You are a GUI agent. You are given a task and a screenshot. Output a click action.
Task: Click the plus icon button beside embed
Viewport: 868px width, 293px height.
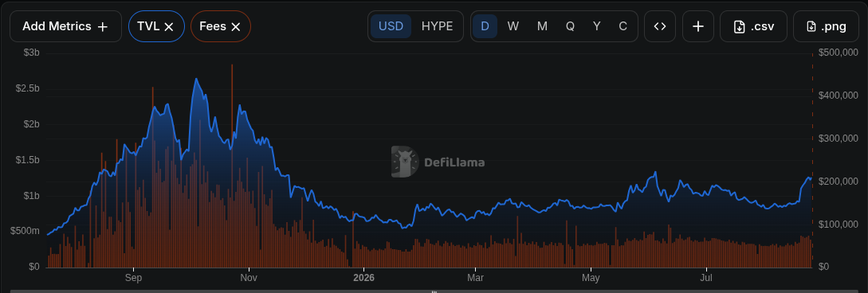pyautogui.click(x=698, y=26)
